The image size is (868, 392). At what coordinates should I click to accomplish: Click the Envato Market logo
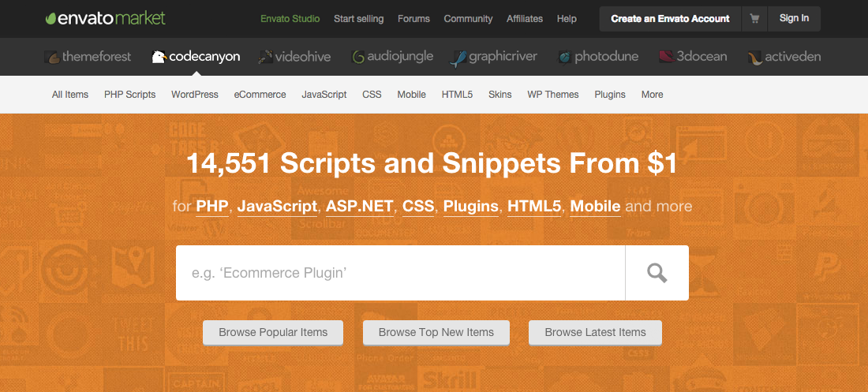[x=105, y=18]
